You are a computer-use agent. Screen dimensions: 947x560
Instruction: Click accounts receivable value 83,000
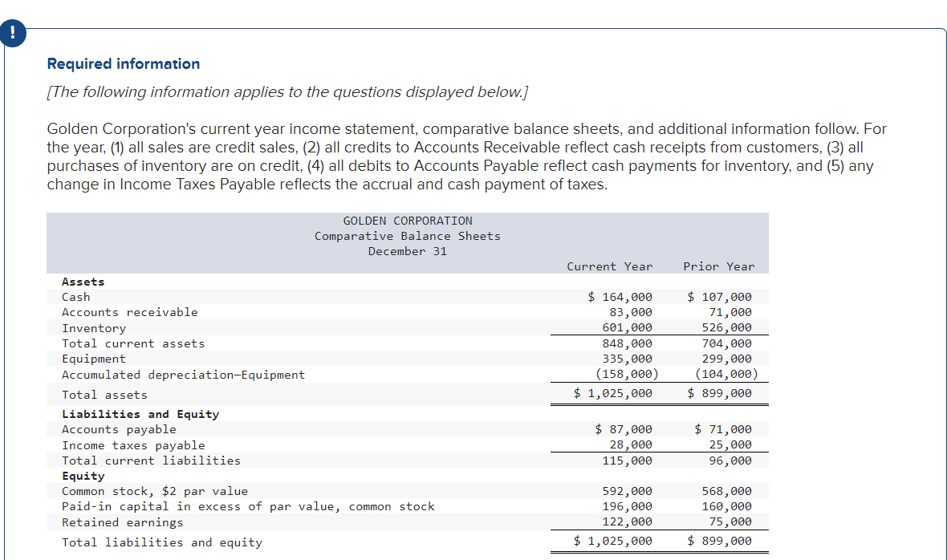coord(631,312)
